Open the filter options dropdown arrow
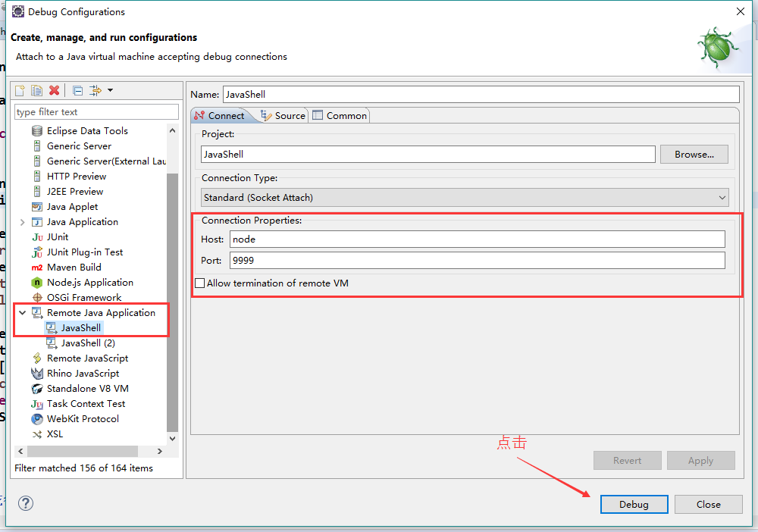This screenshot has width=758, height=532. (110, 91)
